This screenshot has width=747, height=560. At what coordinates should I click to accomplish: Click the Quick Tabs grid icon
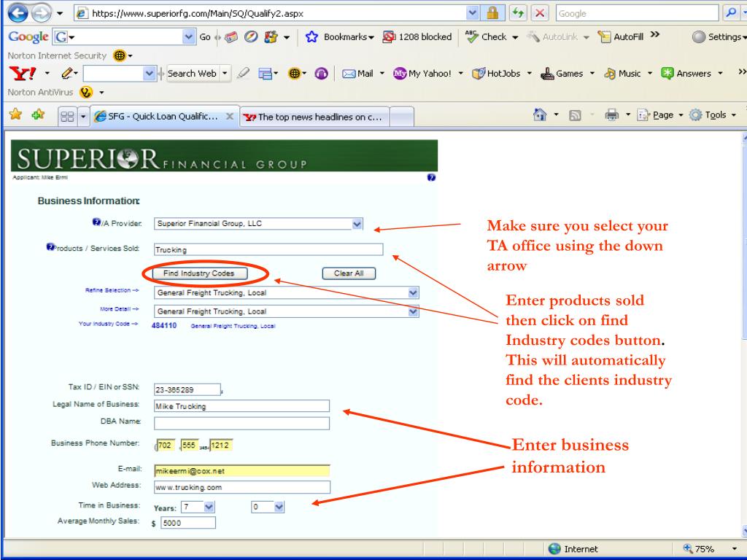tap(68, 116)
